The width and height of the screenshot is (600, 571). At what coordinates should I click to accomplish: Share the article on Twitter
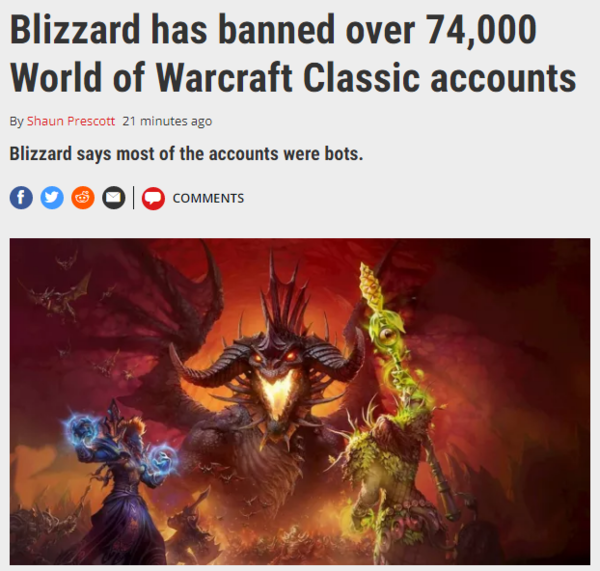tap(52, 198)
